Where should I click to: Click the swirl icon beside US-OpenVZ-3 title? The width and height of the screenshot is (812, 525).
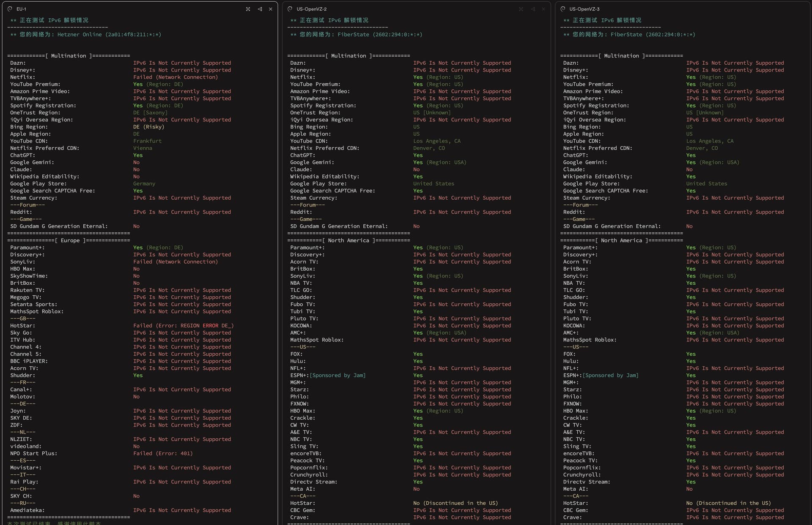[x=563, y=9]
